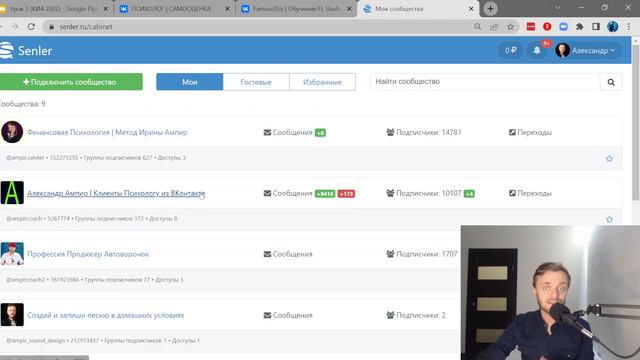Click blue extension icon in Chrome toolbar

pos(563,27)
